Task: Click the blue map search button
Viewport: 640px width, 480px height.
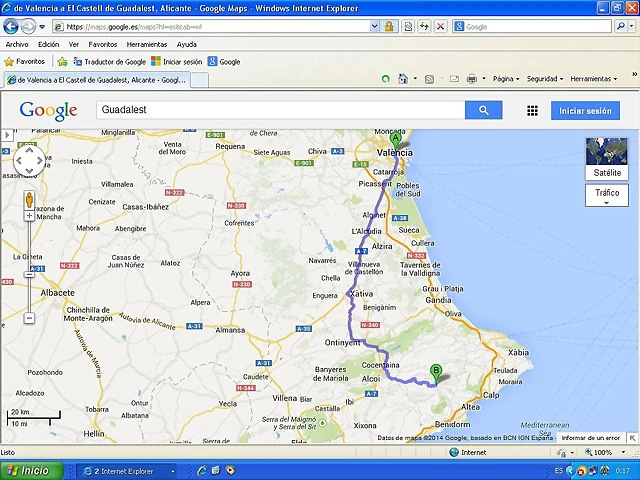Action: [484, 110]
